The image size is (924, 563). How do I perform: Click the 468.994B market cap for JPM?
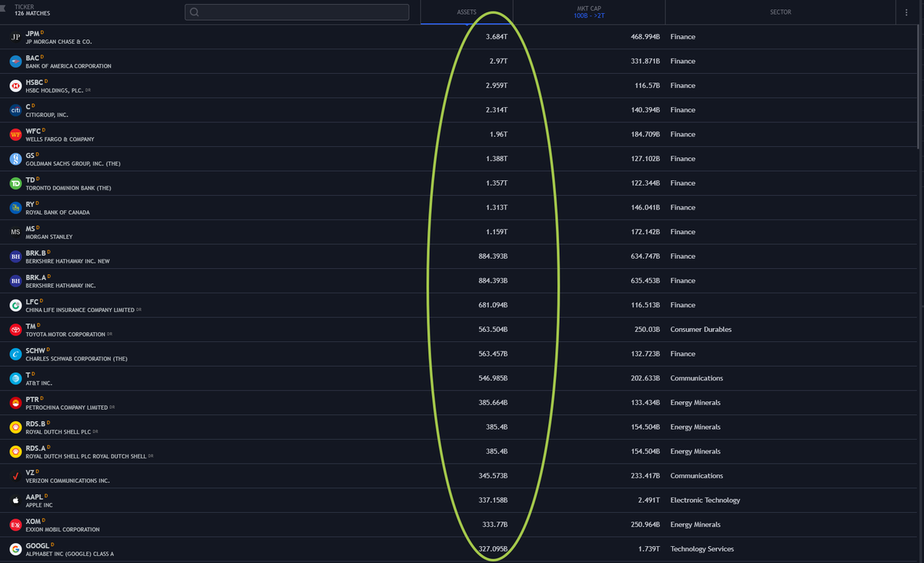[645, 37]
